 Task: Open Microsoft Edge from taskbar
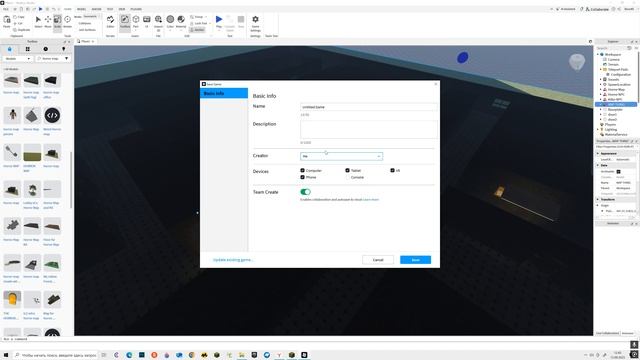tap(129, 355)
